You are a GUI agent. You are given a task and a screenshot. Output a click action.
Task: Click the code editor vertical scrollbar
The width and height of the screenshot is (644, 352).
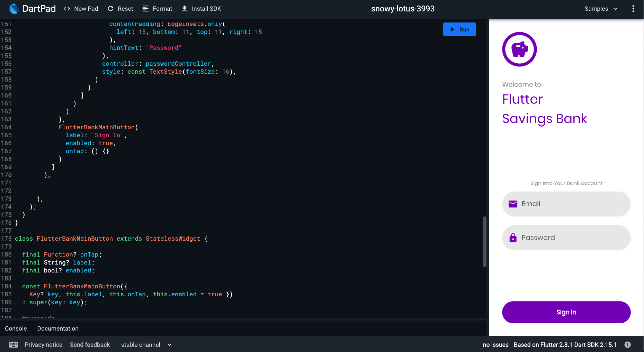(484, 242)
